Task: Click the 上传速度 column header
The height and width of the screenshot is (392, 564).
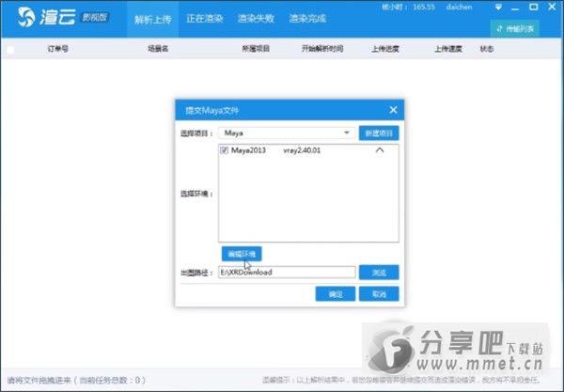Action: 448,49
